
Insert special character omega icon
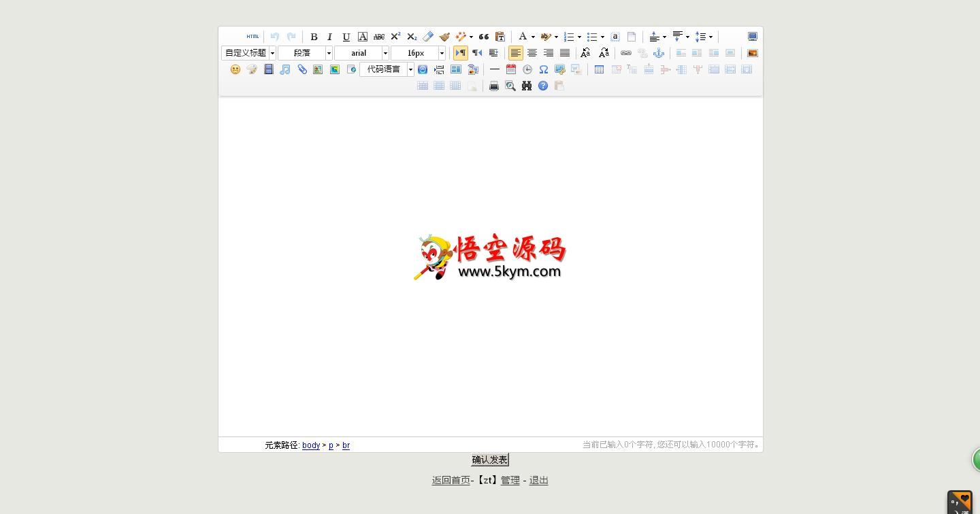tap(544, 69)
